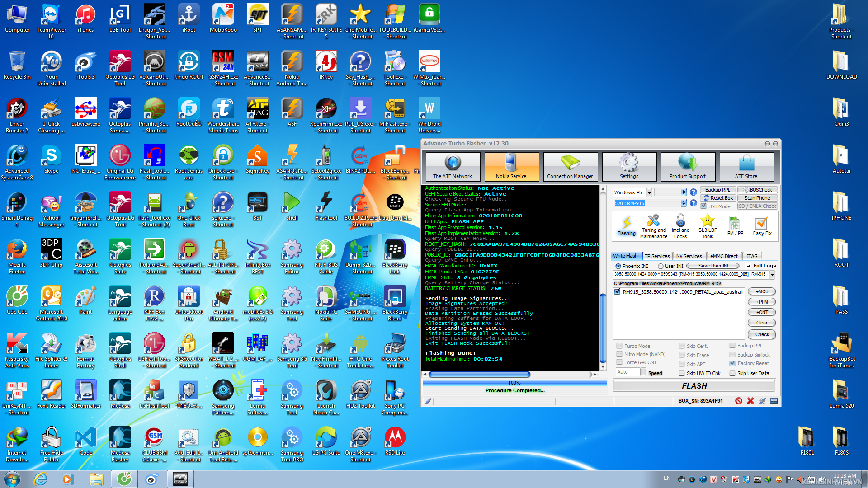Toggle Turbo Mode checkbox
Image resolution: width=868 pixels, height=488 pixels.
(619, 346)
